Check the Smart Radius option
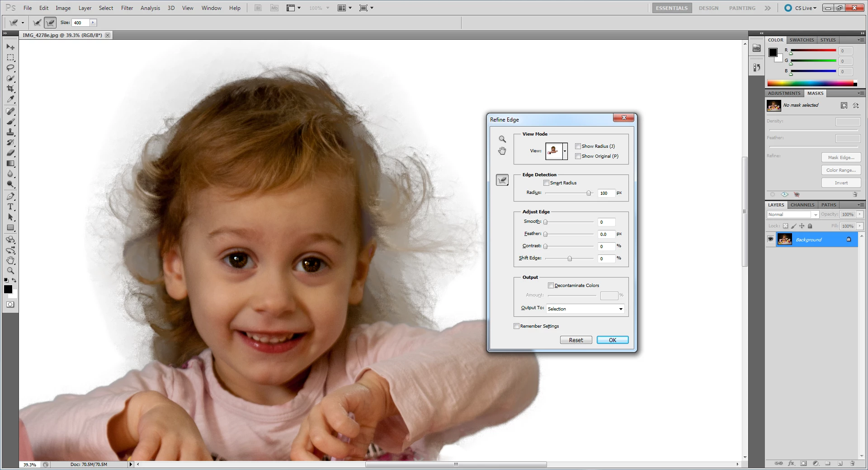The image size is (868, 470). (546, 183)
